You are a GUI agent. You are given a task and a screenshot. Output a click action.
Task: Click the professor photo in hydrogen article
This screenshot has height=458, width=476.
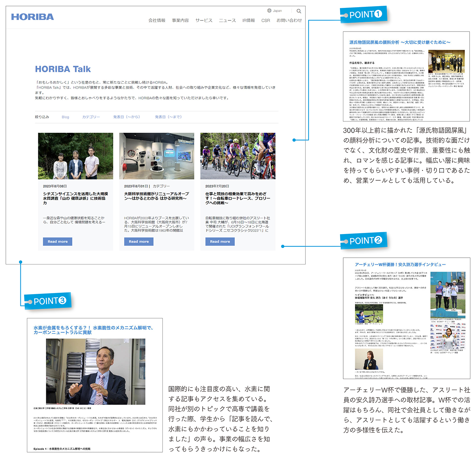pyautogui.click(x=96, y=371)
